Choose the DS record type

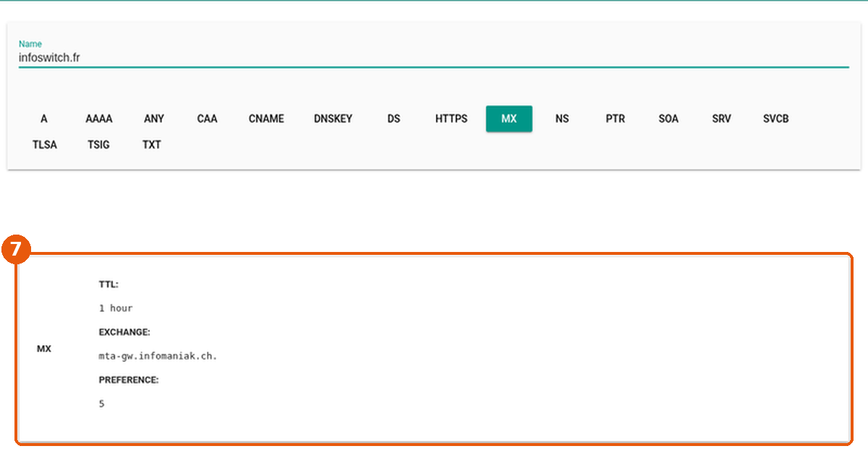tap(393, 119)
